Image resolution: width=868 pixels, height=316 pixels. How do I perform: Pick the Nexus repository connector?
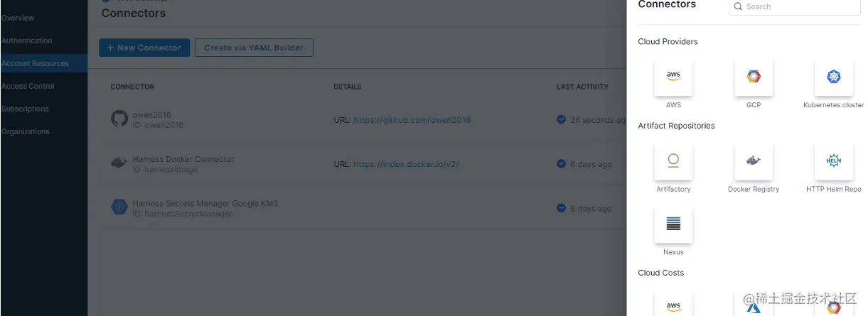(x=673, y=224)
